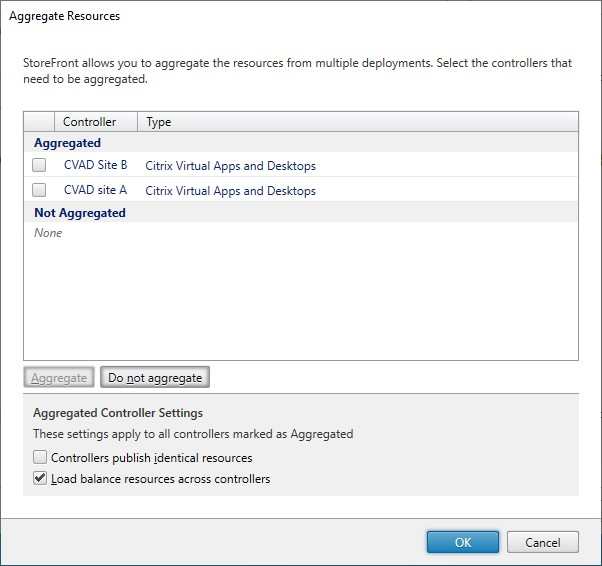Screen dimensions: 602x566
Task: Click the Aggregated Controller Settings heading
Action: [x=118, y=413]
